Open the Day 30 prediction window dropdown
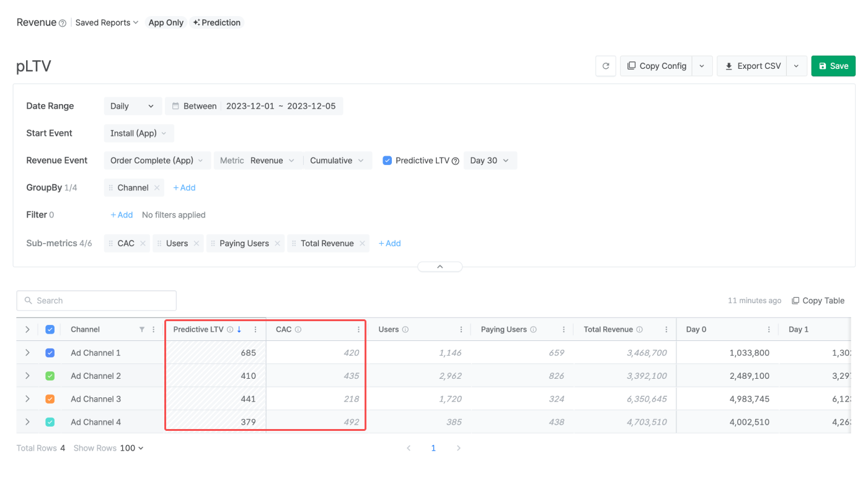Viewport: 868px width, 496px height. (x=490, y=160)
